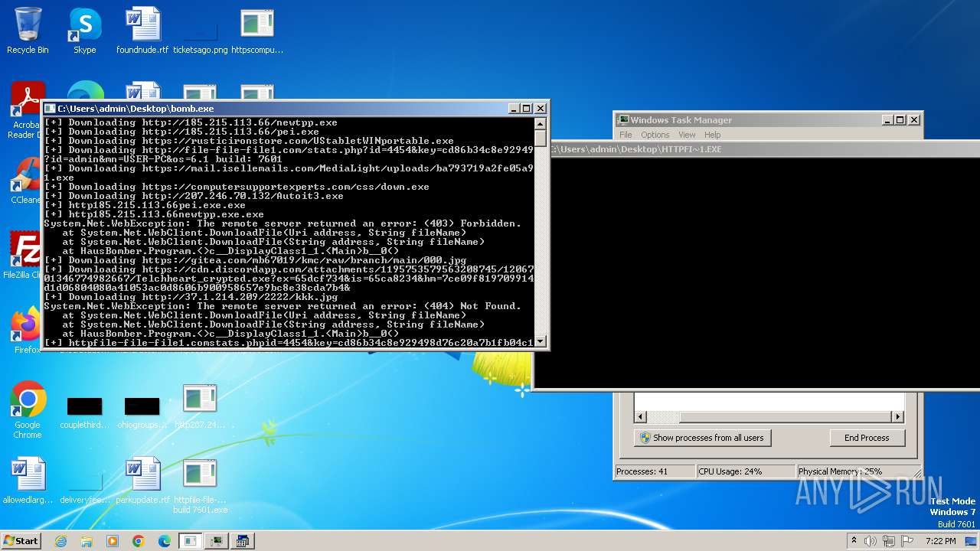The image size is (980, 551).
Task: Select the couplethird... black thumbnail file
Action: (84, 412)
